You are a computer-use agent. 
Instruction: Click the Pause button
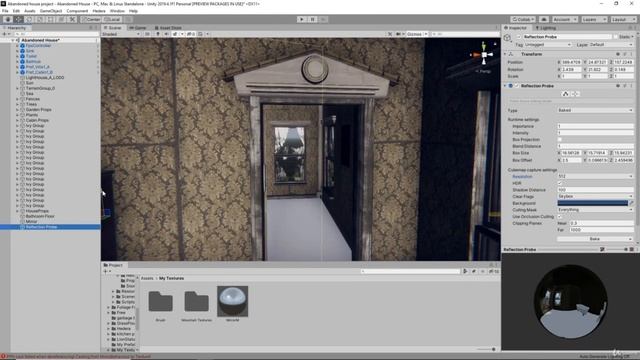click(312, 19)
